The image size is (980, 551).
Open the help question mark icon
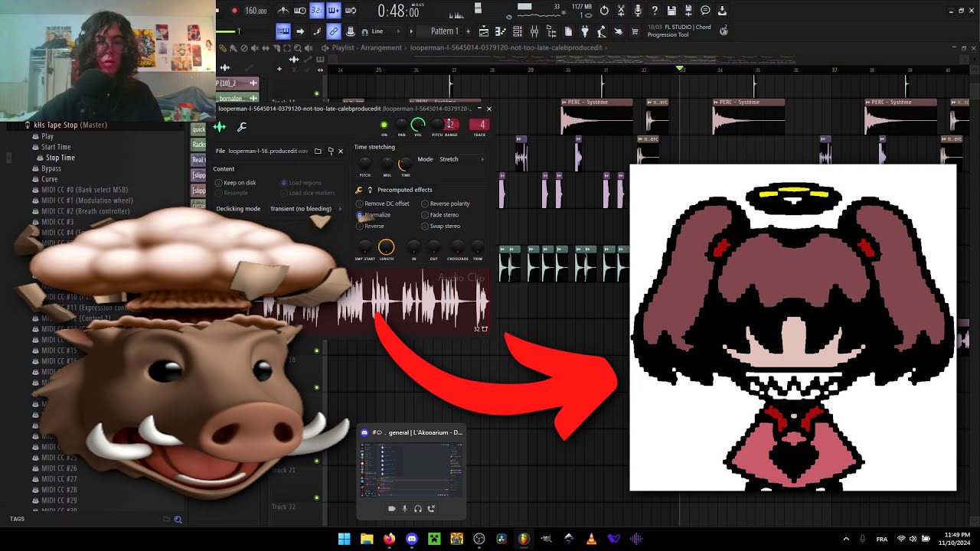(655, 11)
